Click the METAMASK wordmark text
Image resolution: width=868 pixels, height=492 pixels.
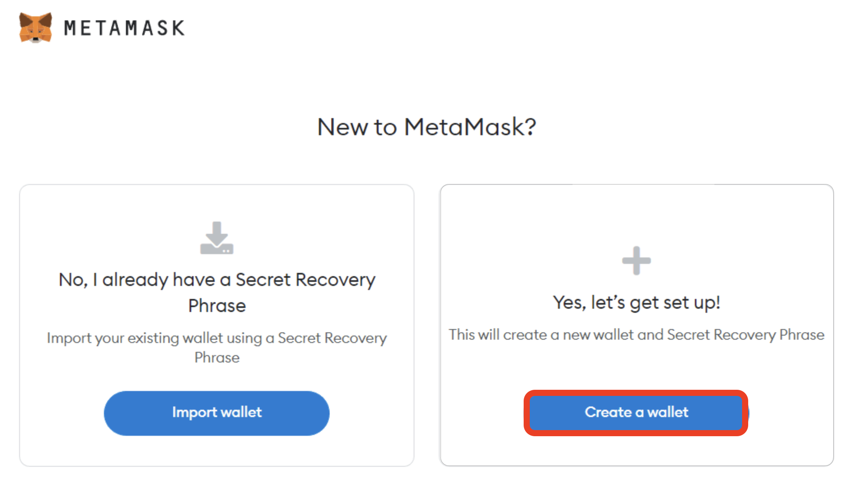point(124,28)
